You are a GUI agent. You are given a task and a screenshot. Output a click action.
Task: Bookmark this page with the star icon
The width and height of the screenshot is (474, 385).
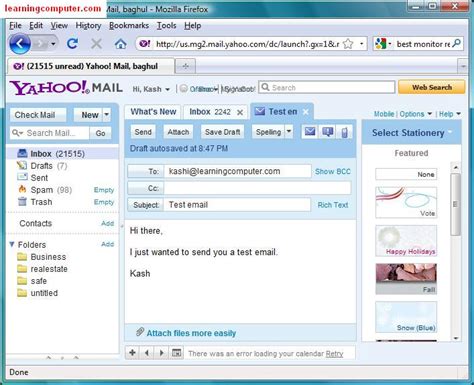pos(348,44)
